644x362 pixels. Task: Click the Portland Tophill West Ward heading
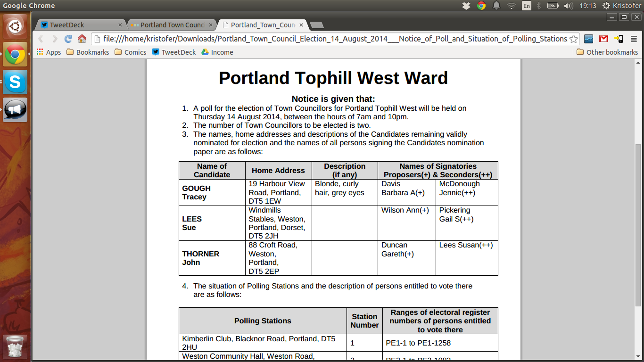333,78
